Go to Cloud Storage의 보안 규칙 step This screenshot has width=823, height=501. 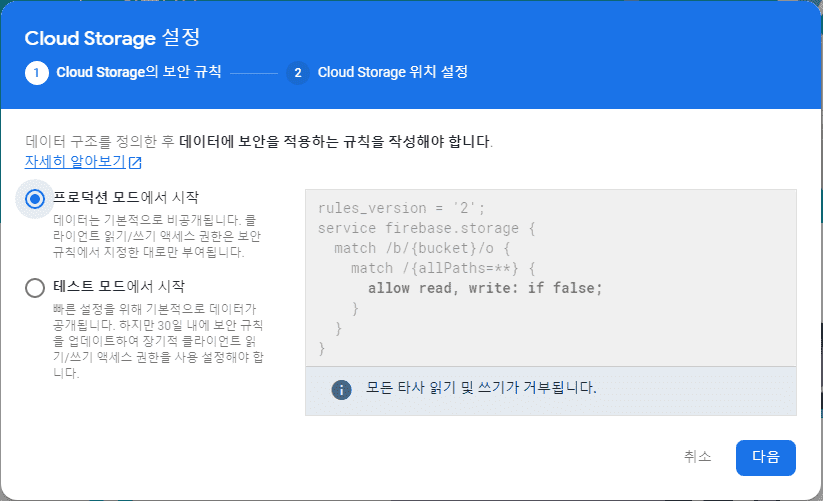coord(139,72)
